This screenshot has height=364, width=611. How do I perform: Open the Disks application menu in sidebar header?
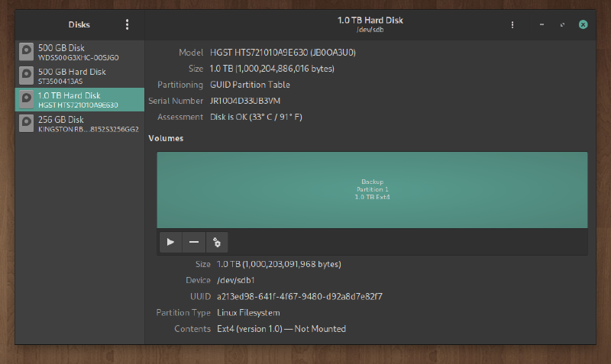click(128, 24)
